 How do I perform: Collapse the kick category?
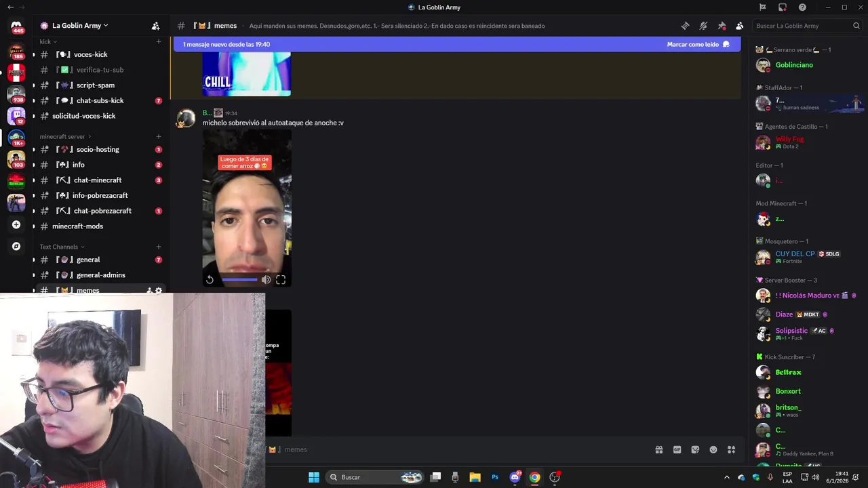(47, 41)
